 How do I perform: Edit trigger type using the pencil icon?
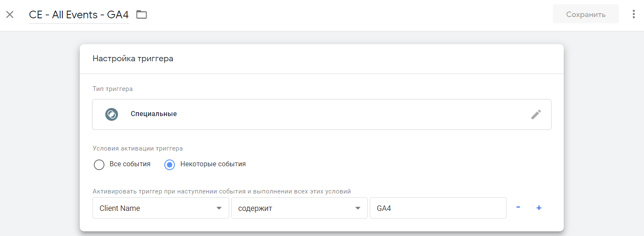[x=536, y=114]
